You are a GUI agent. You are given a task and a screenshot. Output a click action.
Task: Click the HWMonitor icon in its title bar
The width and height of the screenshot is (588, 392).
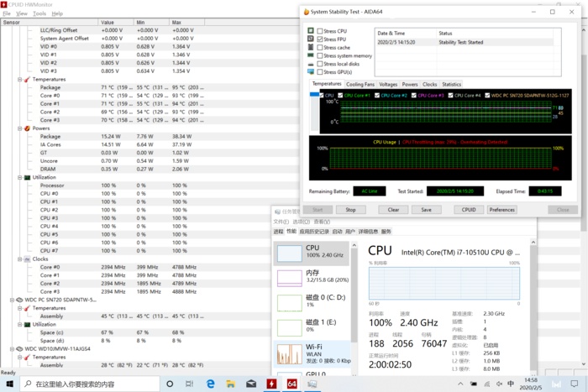point(3,4)
